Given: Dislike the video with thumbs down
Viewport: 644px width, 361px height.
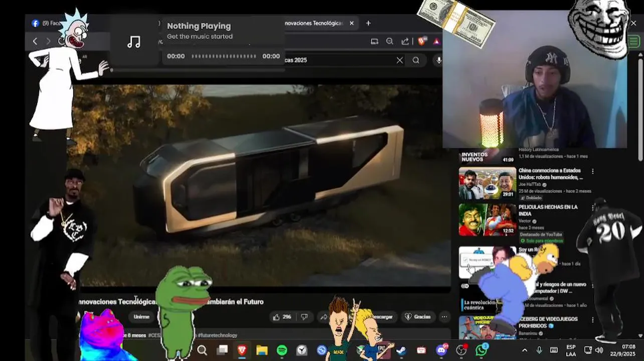Looking at the screenshot, I should click(x=304, y=317).
